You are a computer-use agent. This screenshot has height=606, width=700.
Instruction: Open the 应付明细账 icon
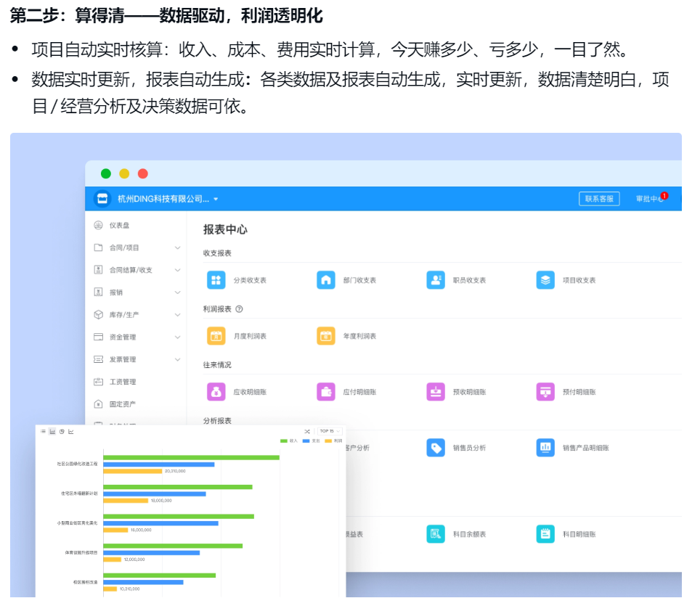[x=326, y=392]
